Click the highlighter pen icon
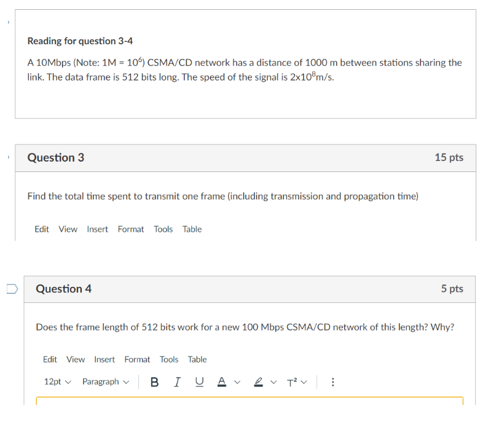 (258, 382)
